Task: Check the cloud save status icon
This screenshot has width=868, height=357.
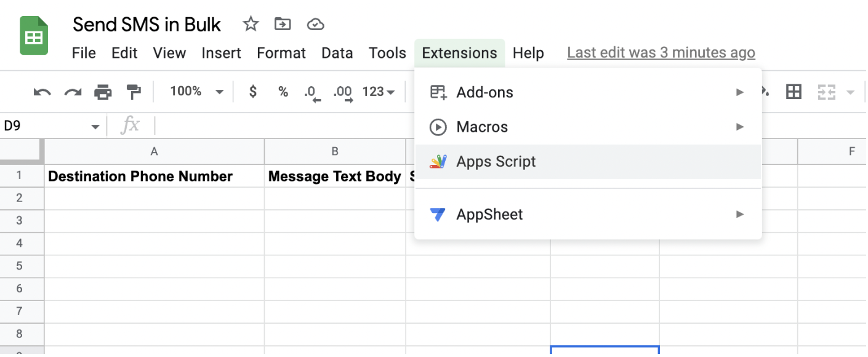Action: [x=316, y=24]
